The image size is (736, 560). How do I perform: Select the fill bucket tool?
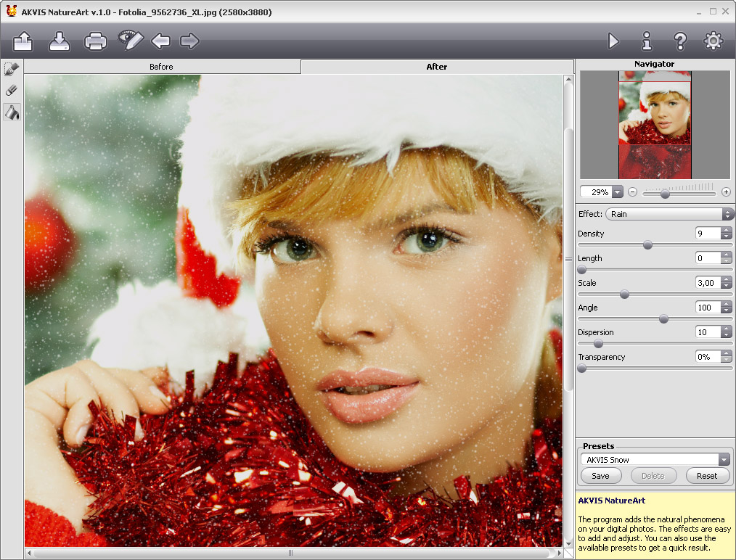(x=12, y=112)
